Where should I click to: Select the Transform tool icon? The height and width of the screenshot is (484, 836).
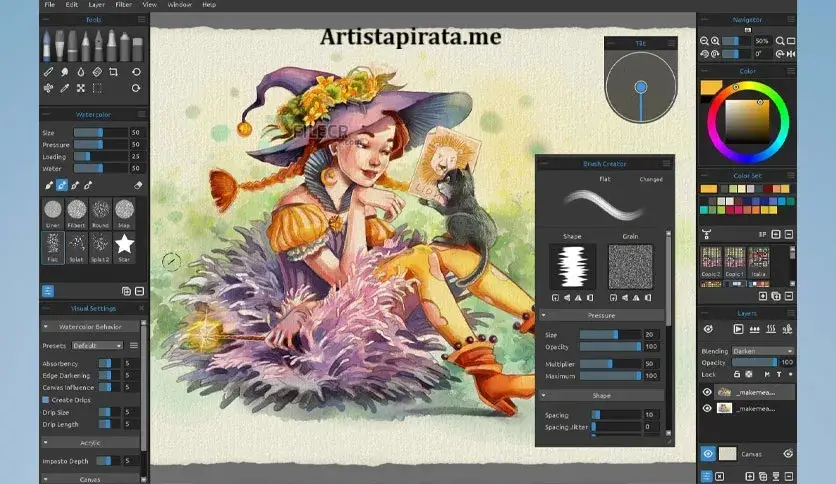point(81,88)
